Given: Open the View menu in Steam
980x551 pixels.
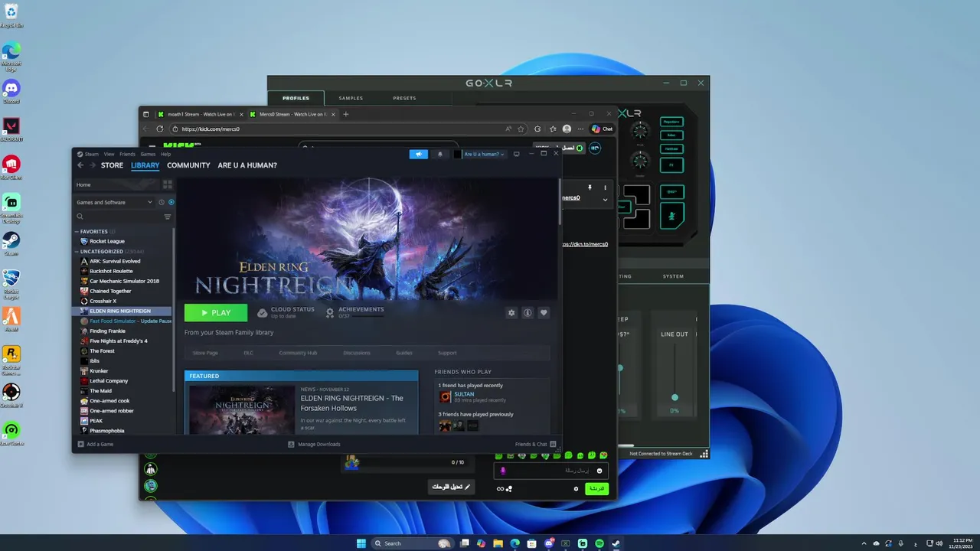Looking at the screenshot, I should (109, 154).
